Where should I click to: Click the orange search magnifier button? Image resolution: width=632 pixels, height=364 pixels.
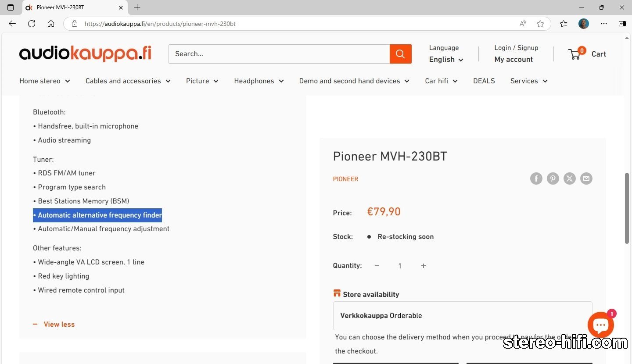pos(400,54)
